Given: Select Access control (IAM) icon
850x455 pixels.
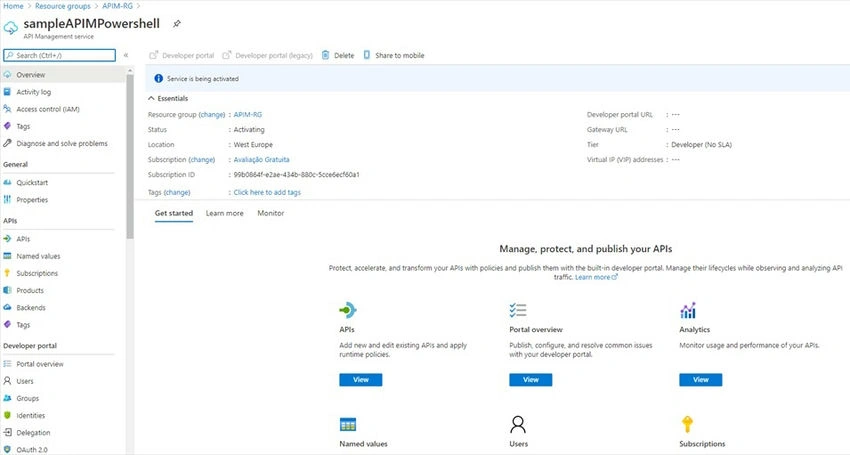Looking at the screenshot, I should [x=7, y=109].
